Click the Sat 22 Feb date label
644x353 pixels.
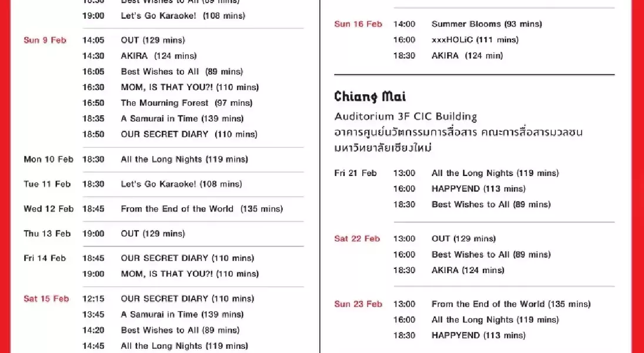[x=357, y=239]
